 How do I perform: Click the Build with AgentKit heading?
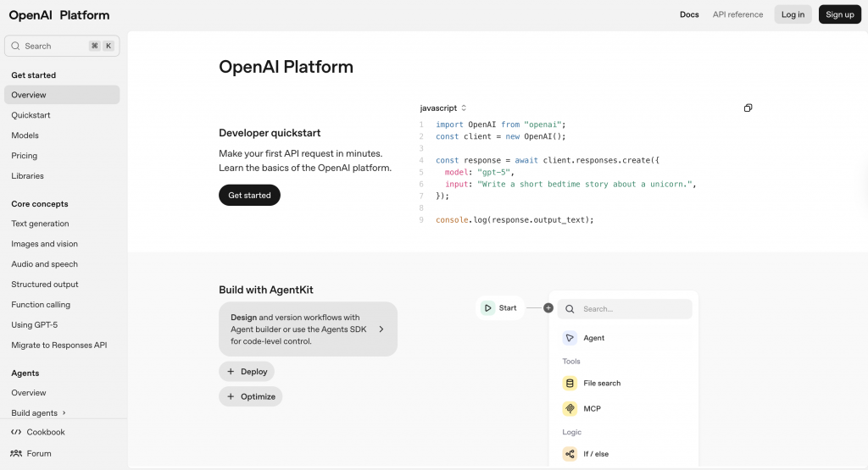tap(265, 290)
